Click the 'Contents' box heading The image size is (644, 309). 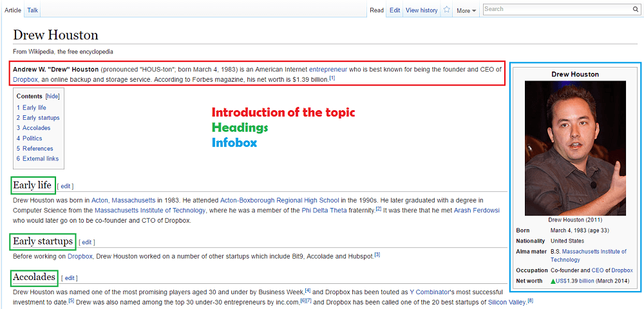29,96
